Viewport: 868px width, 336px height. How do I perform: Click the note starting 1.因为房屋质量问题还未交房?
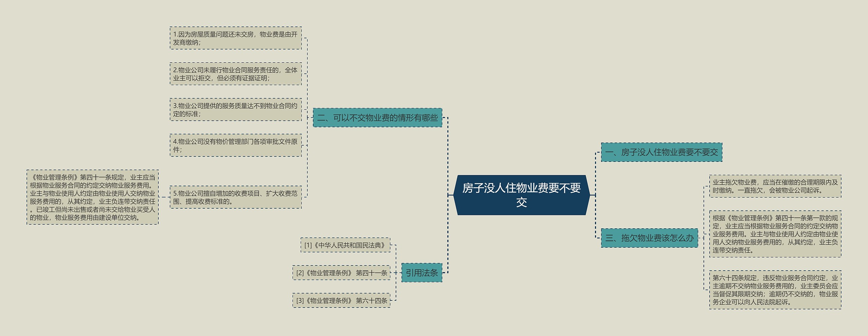(x=235, y=38)
